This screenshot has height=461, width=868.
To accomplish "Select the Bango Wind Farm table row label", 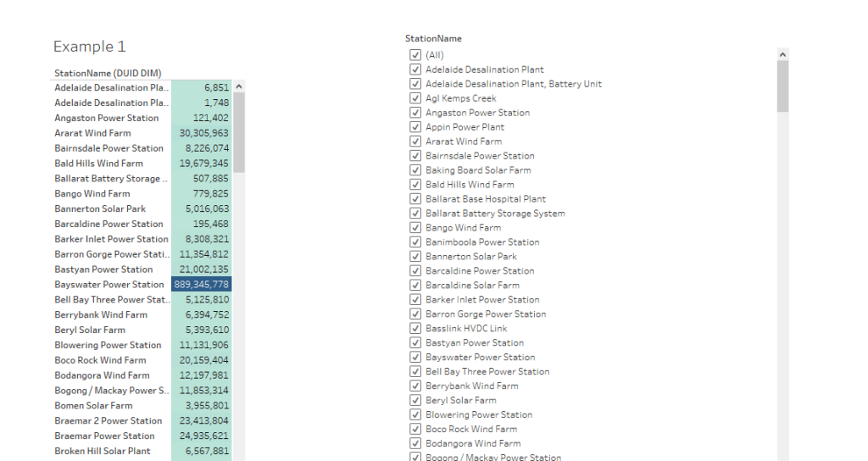I will pyautogui.click(x=92, y=194).
